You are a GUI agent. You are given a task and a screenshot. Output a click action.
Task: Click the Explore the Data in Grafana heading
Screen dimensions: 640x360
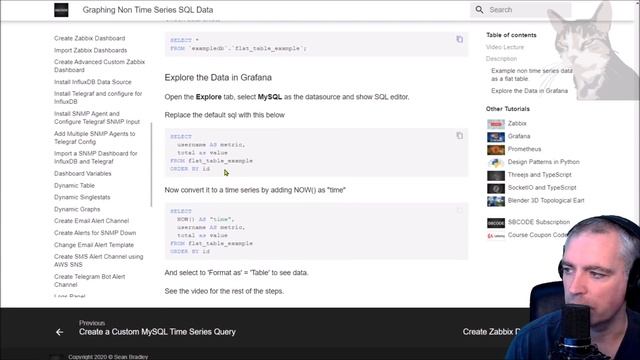(x=218, y=78)
